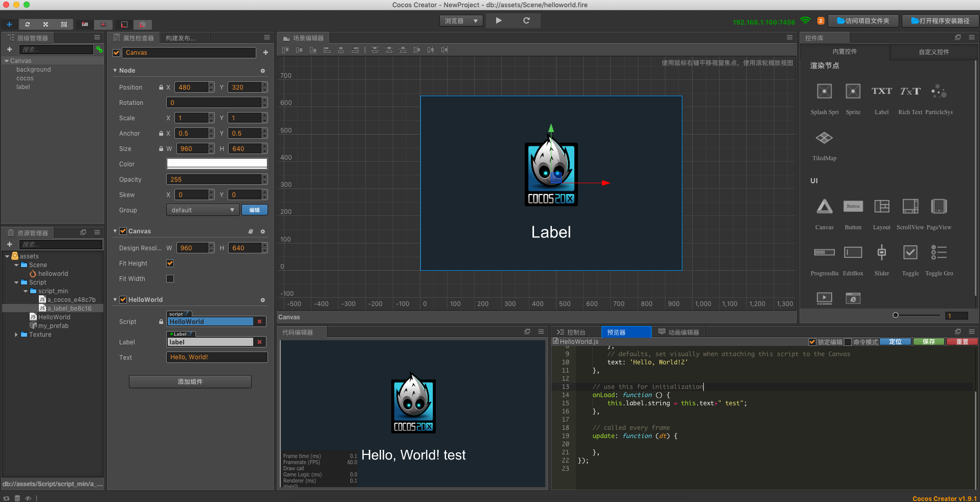Screen dimensions: 980x502
Task: Click the EditBox control icon
Action: coord(853,253)
